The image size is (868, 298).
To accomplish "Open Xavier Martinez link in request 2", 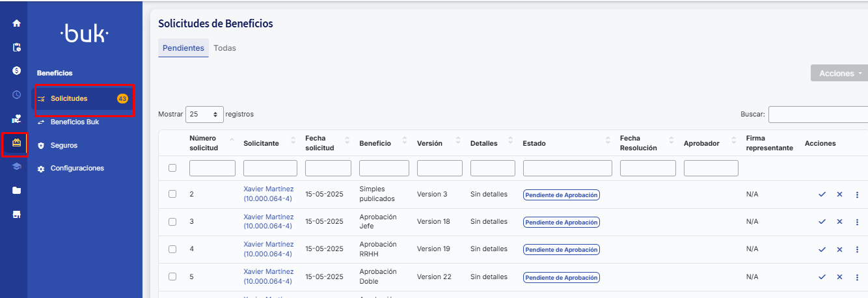I will 268,194.
